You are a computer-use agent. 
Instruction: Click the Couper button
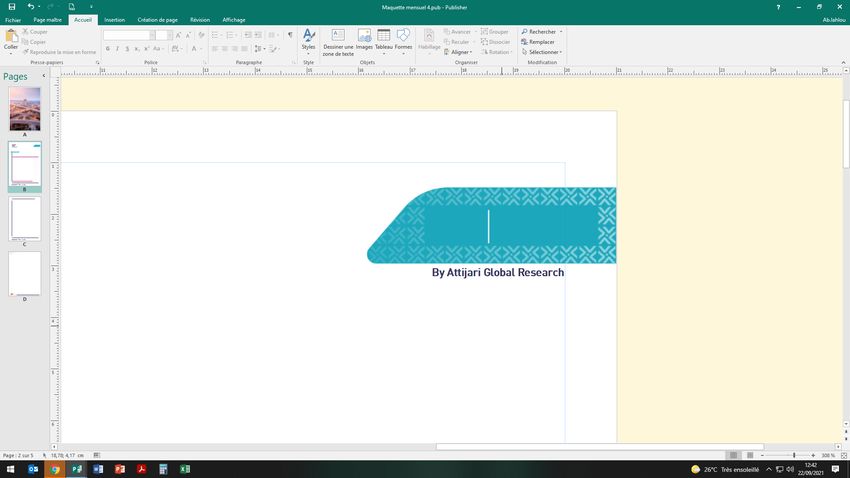(35, 32)
